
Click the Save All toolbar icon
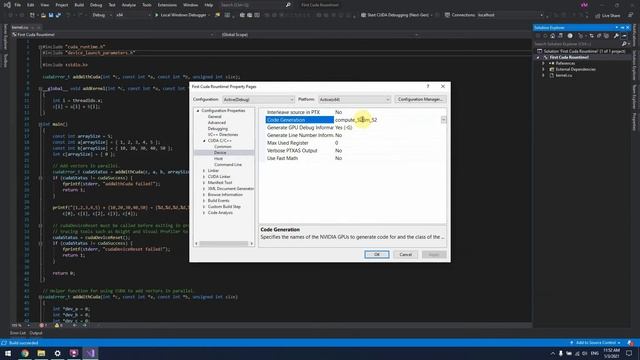coord(58,15)
